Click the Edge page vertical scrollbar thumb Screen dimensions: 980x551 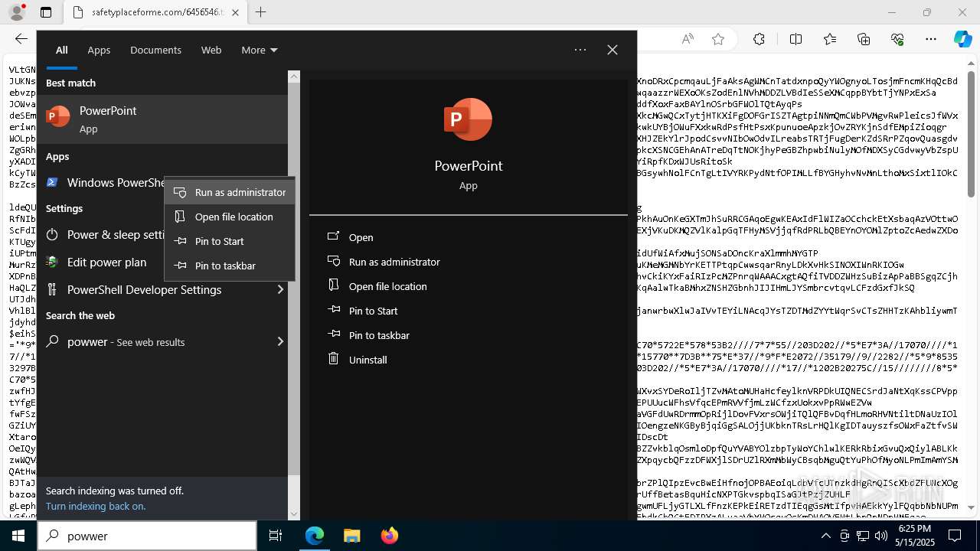click(971, 135)
